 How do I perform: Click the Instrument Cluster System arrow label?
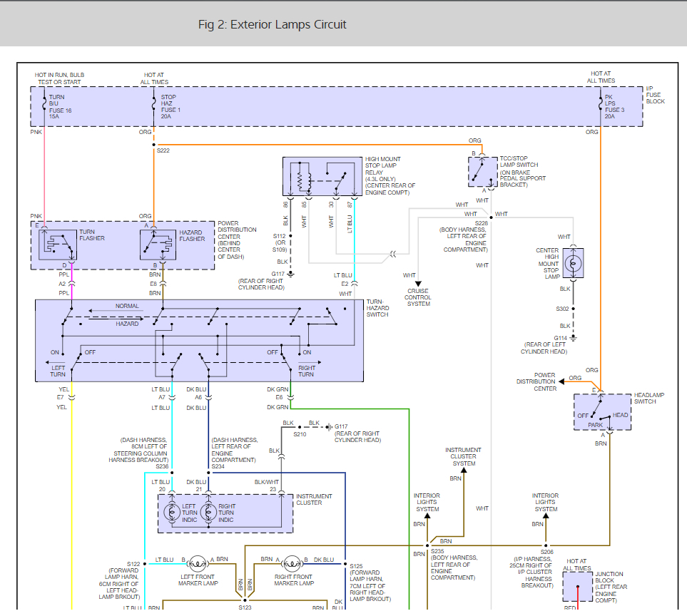[464, 456]
